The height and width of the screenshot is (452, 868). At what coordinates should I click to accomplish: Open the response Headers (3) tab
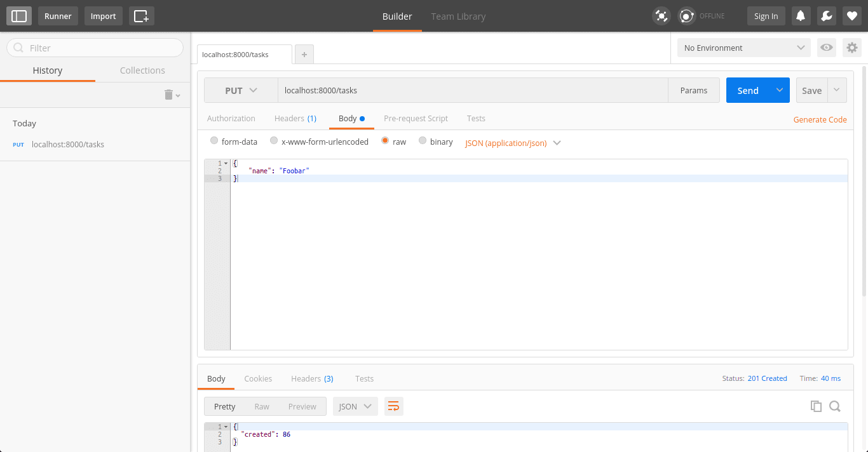[312, 379]
